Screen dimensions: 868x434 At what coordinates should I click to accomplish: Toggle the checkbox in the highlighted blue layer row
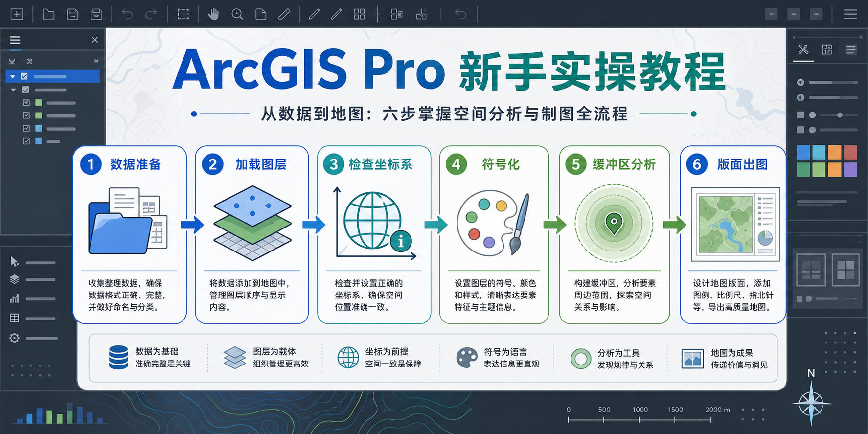[24, 76]
